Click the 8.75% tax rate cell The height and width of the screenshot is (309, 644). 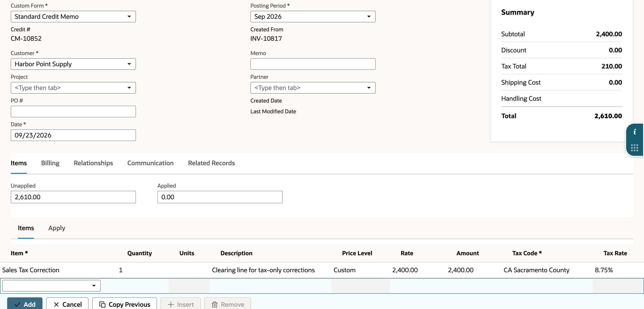point(604,270)
